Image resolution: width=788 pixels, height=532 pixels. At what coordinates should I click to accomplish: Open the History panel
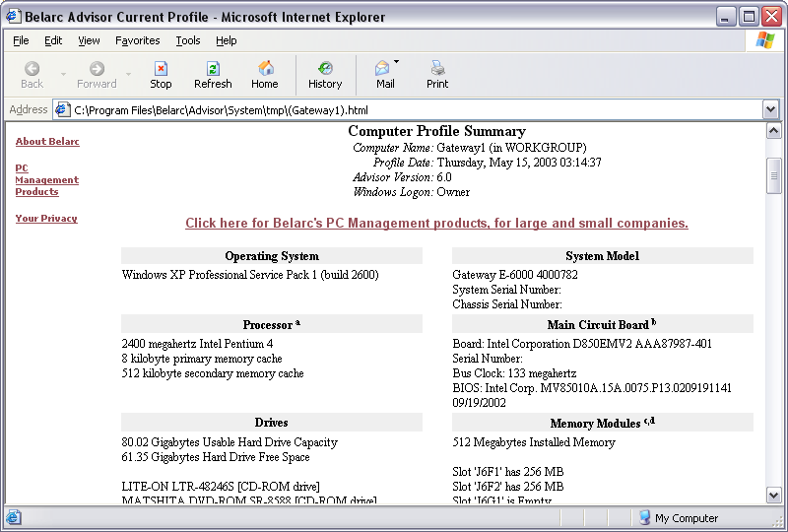[x=325, y=75]
